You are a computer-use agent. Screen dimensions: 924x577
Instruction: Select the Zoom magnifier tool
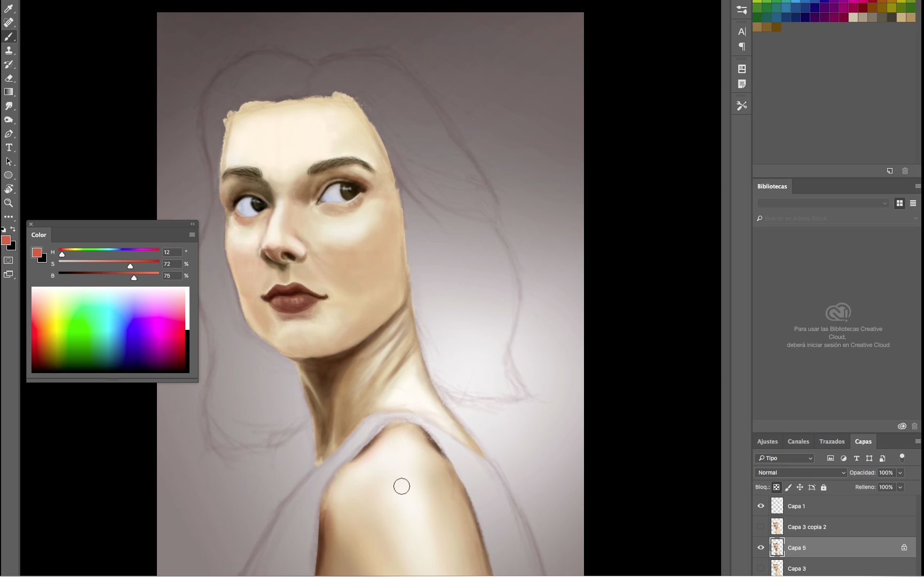point(9,203)
